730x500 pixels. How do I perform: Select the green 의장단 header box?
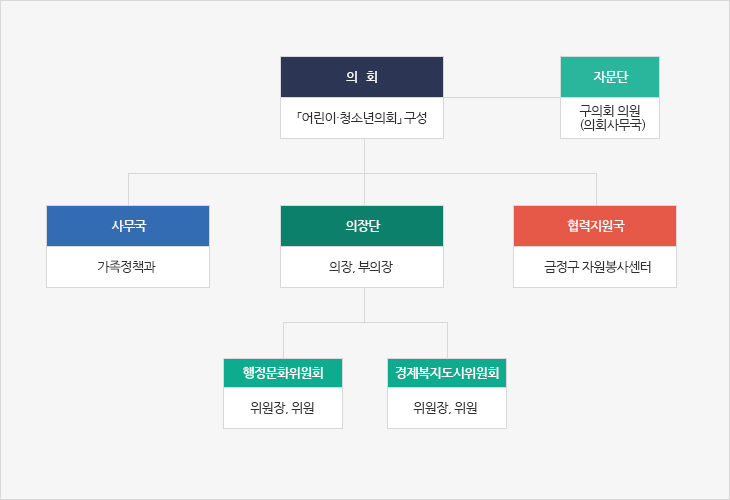(362, 226)
